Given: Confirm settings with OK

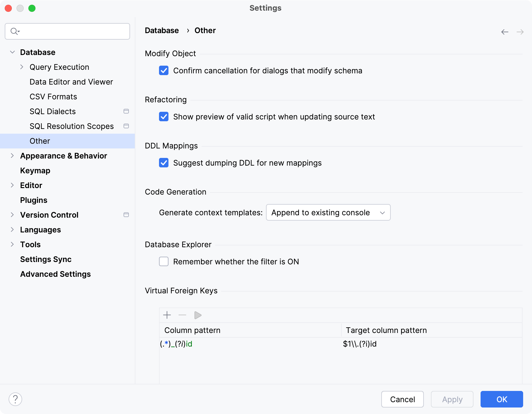Looking at the screenshot, I should click(502, 399).
